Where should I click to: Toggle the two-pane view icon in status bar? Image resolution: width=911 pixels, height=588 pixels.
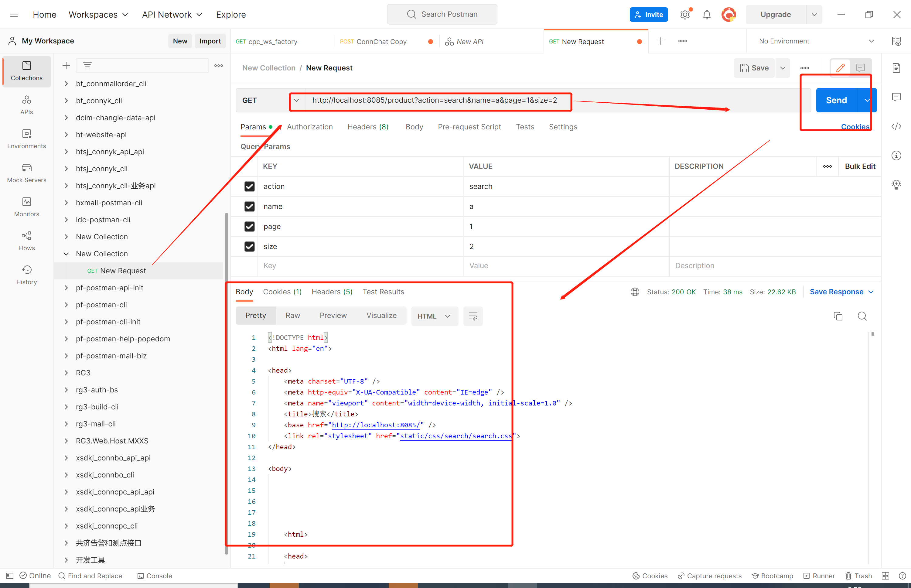[x=886, y=576]
